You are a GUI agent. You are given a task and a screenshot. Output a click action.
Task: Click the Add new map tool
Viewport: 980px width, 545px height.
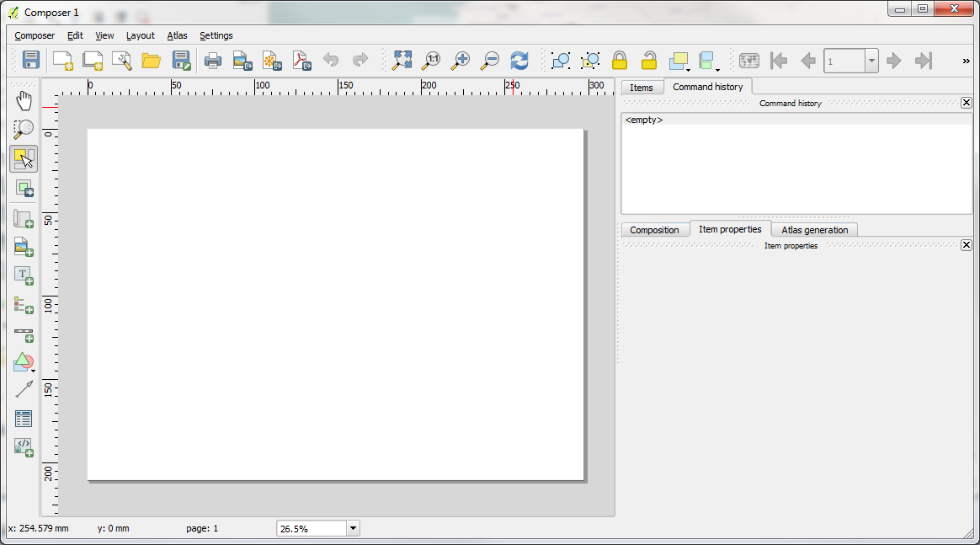(x=24, y=217)
